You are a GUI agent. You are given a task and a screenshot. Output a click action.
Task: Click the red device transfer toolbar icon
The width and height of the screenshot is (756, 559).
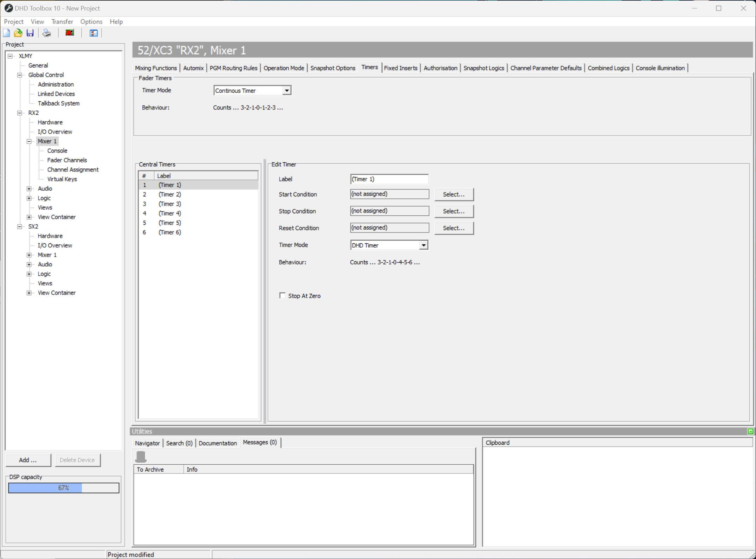69,33
